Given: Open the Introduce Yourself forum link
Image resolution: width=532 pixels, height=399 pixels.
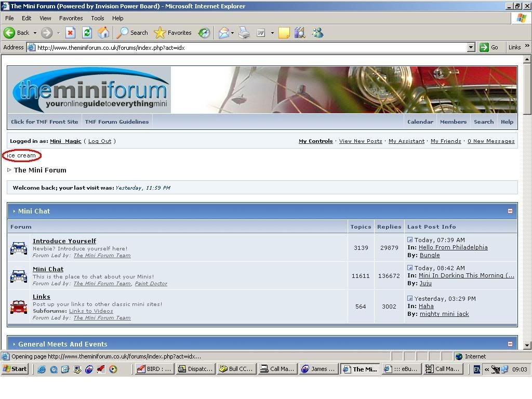Looking at the screenshot, I should click(64, 241).
